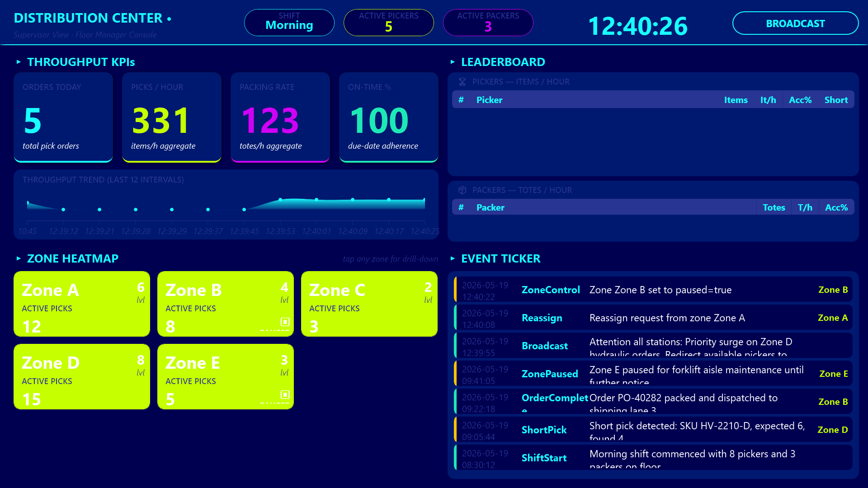Click the pickers trophy icon
This screenshot has height=488, width=868.
point(462,82)
